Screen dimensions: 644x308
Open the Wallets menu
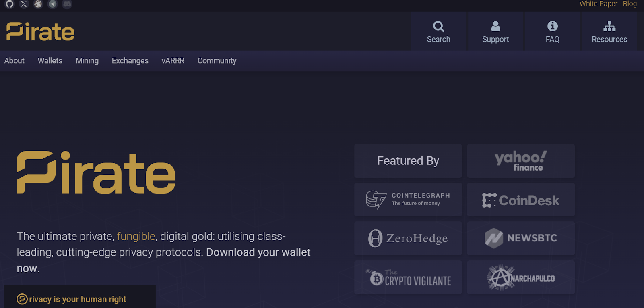[50, 61]
